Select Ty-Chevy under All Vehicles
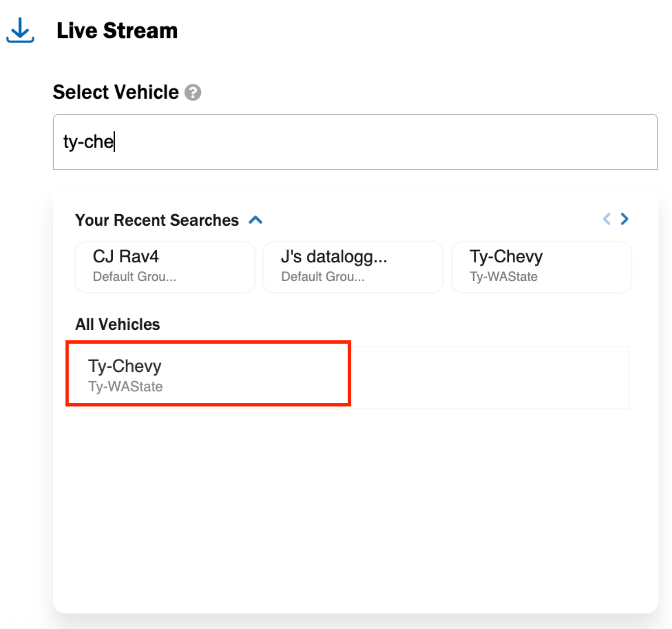 click(208, 374)
